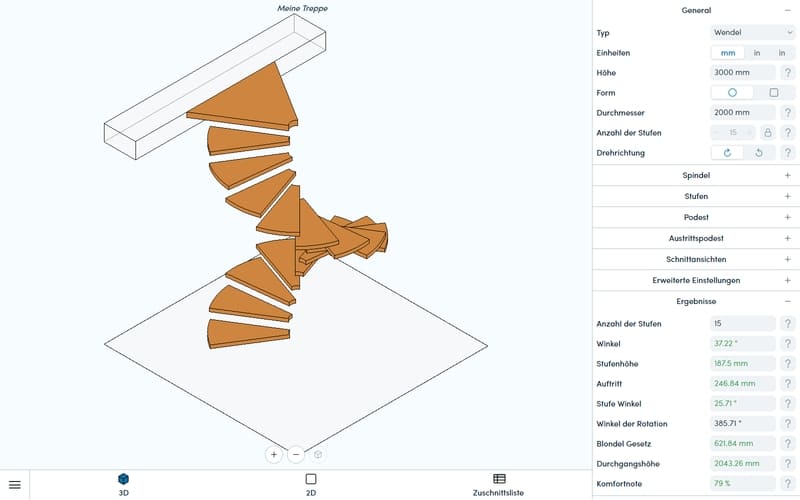Select the mm units option

728,53
